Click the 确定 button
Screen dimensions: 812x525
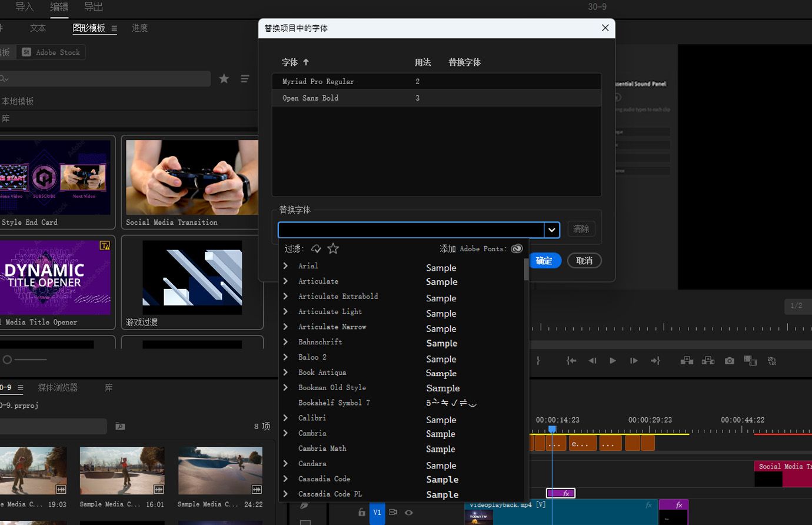[x=544, y=261]
